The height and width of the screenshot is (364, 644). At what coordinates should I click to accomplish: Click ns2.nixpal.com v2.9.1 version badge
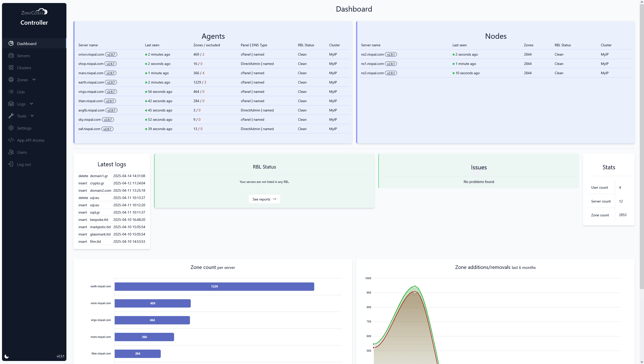coord(391,54)
